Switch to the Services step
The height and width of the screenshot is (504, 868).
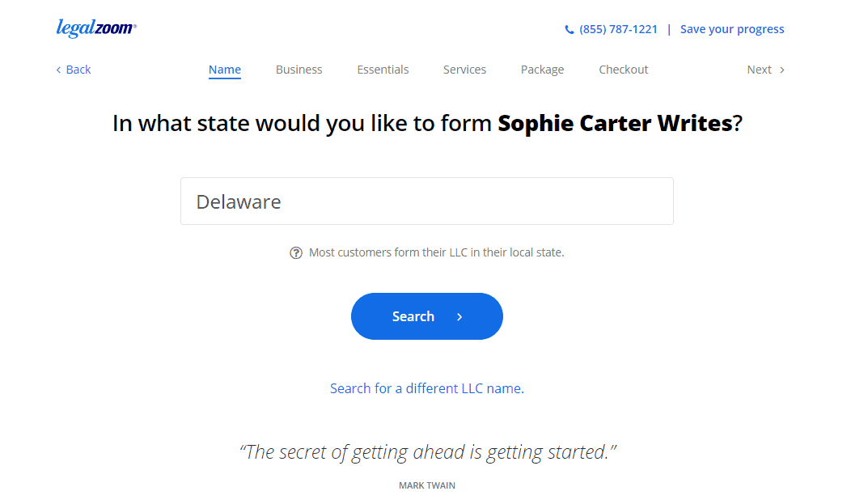tap(464, 70)
